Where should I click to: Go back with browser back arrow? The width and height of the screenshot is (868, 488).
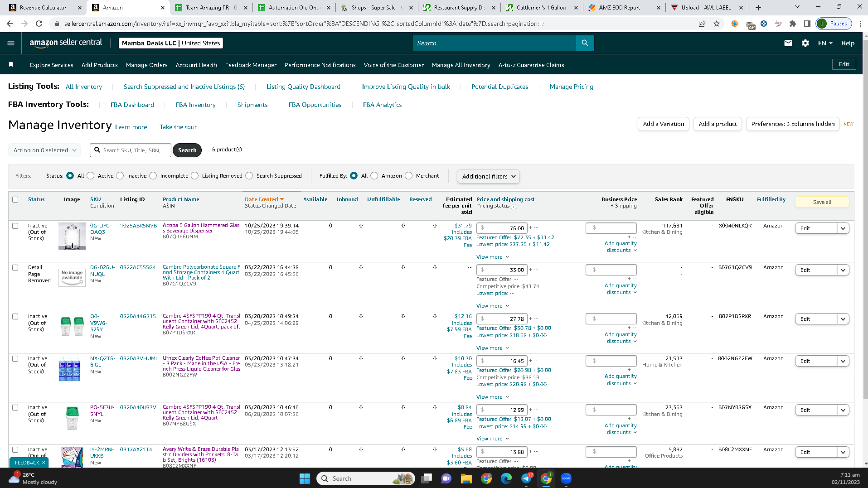click(x=10, y=24)
